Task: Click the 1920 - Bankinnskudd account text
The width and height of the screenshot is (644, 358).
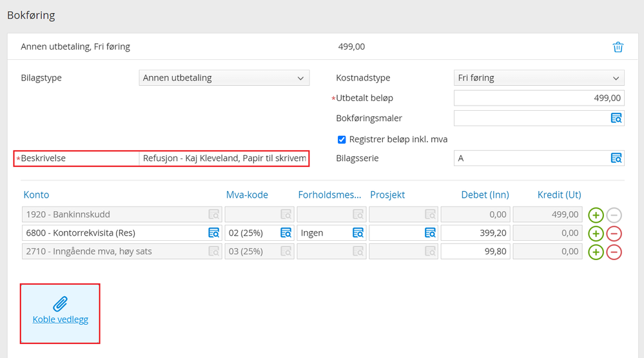Action: click(68, 214)
